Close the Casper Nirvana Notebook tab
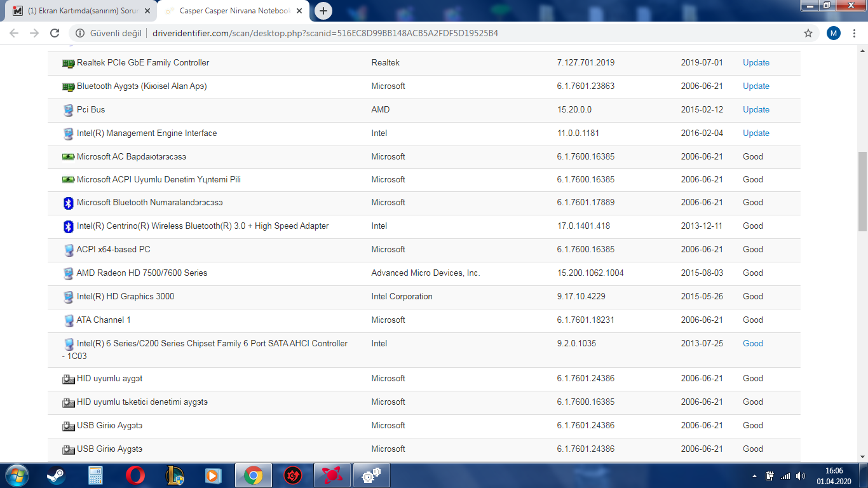The height and width of the screenshot is (488, 868). (299, 11)
